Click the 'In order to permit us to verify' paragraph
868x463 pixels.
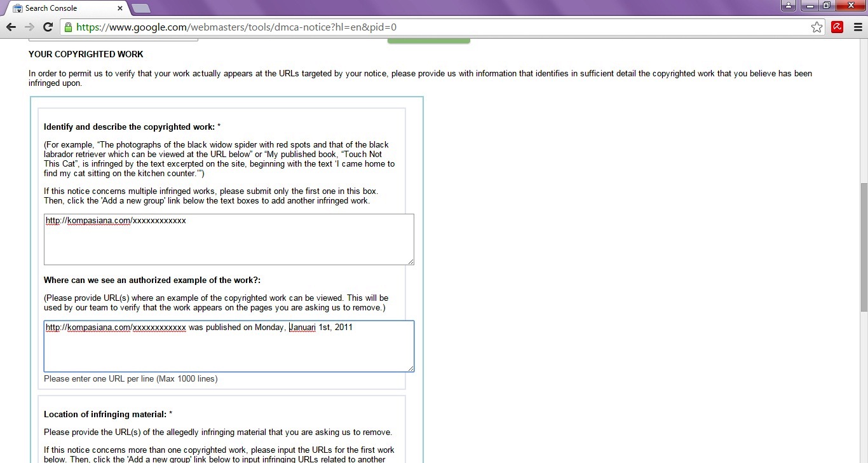pyautogui.click(x=420, y=78)
